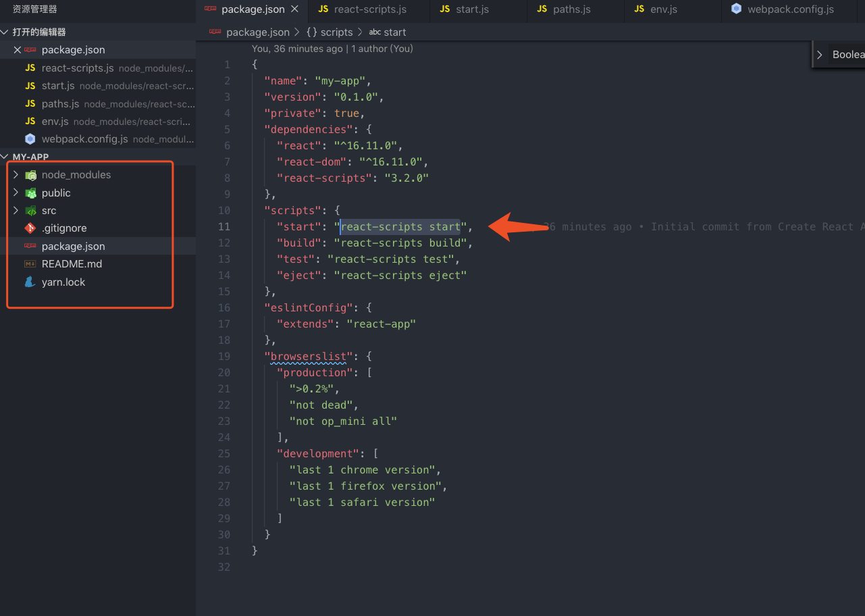The image size is (865, 616).
Task: Expand the public folder chevron
Action: (x=16, y=193)
